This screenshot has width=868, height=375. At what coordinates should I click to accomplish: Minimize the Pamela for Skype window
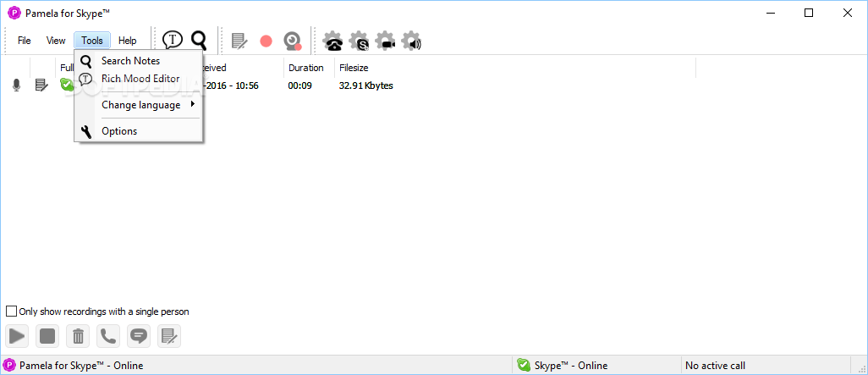(x=770, y=14)
